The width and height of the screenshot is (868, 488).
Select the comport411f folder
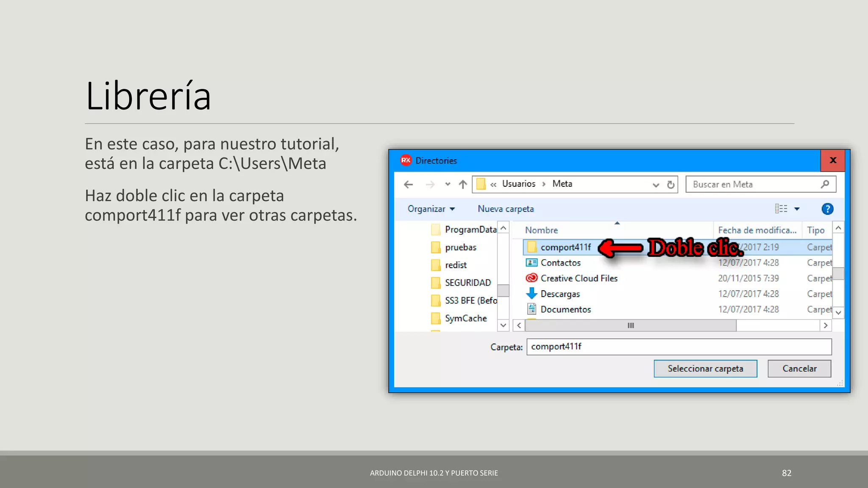(677, 247)
